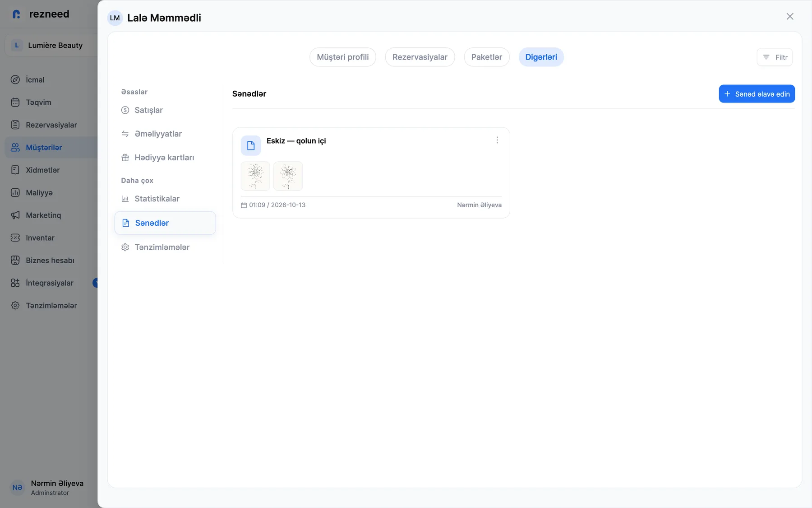Screen dimensions: 812x508
Task: Click the Hədiyyə kartları gift icon
Action: coord(125,158)
